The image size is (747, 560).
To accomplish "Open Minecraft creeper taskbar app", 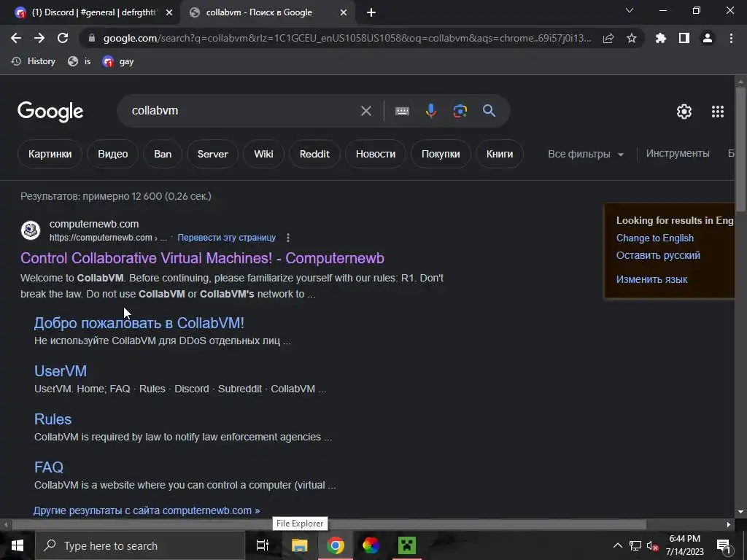I will (407, 545).
